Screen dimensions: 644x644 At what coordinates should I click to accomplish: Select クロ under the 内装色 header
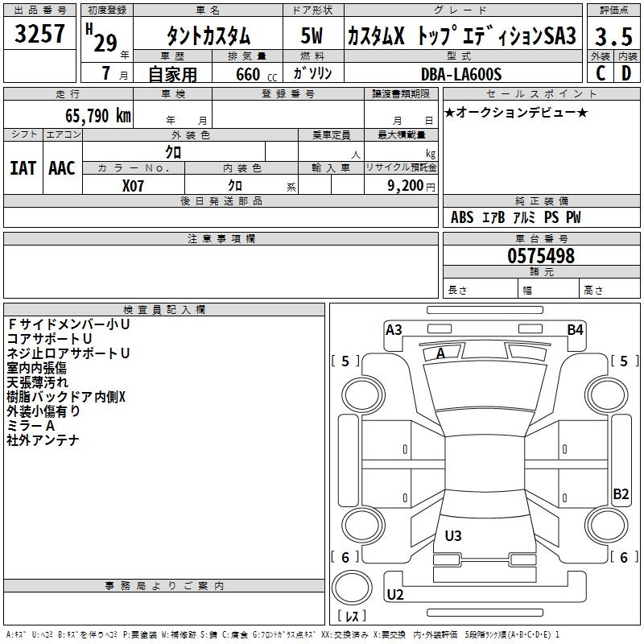click(235, 186)
